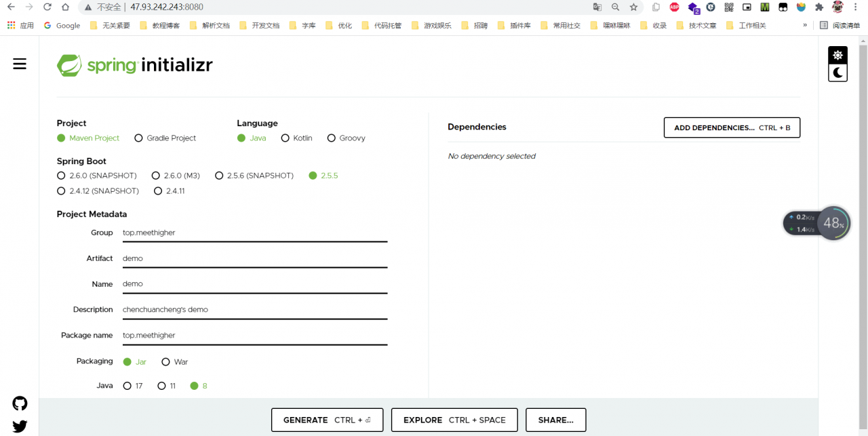Choose Groovy as the language
This screenshot has width=868, height=436.
click(347, 138)
